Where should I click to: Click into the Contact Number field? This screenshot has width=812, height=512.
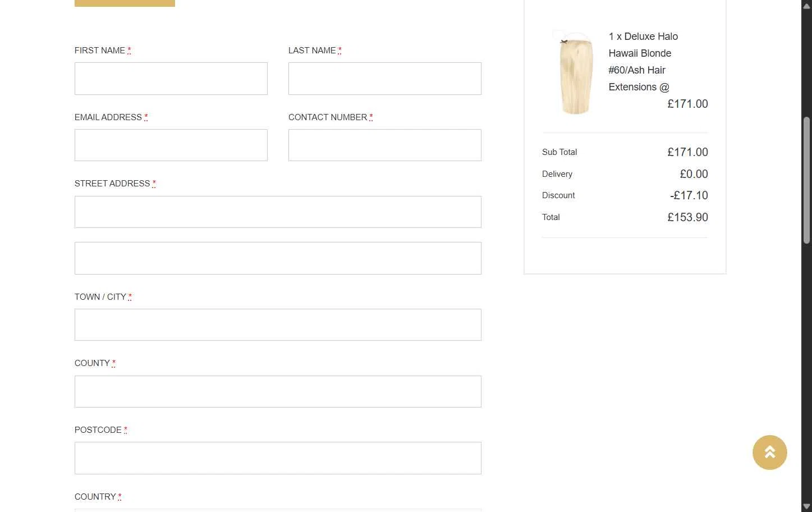coord(385,145)
